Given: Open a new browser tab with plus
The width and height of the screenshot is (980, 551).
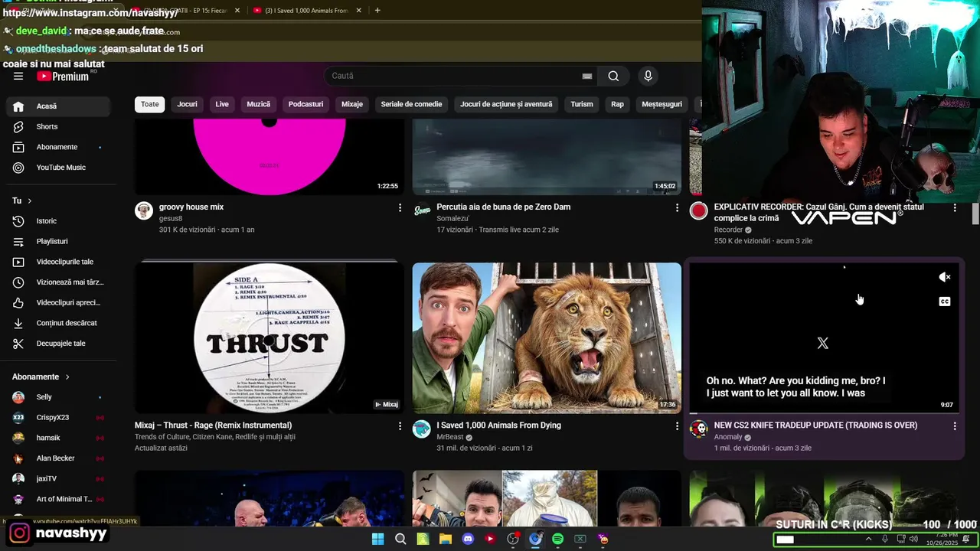Looking at the screenshot, I should click(377, 10).
